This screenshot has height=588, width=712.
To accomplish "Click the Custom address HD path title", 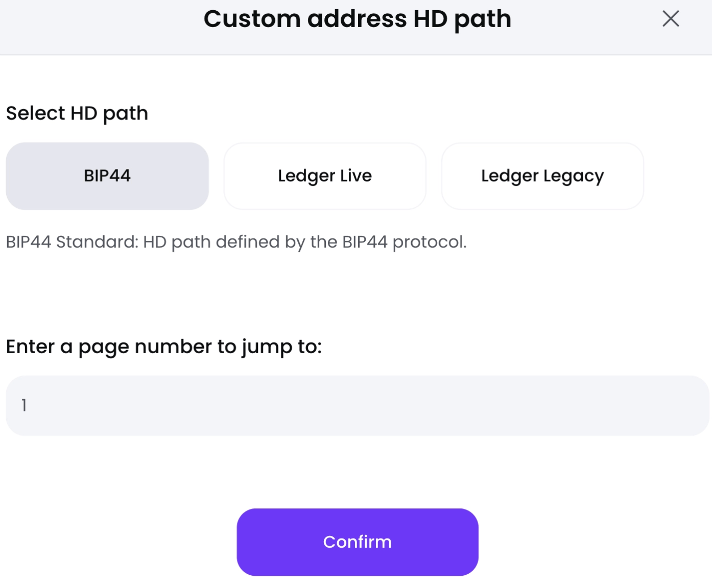I will click(358, 19).
